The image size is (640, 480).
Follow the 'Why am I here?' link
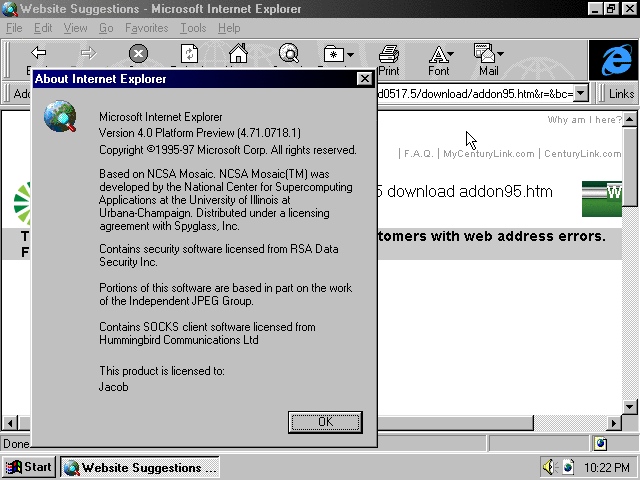pyautogui.click(x=584, y=120)
